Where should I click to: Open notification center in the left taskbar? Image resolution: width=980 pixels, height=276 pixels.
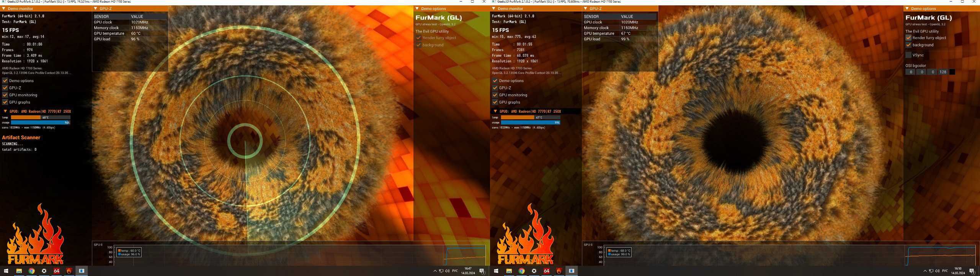pyautogui.click(x=482, y=271)
